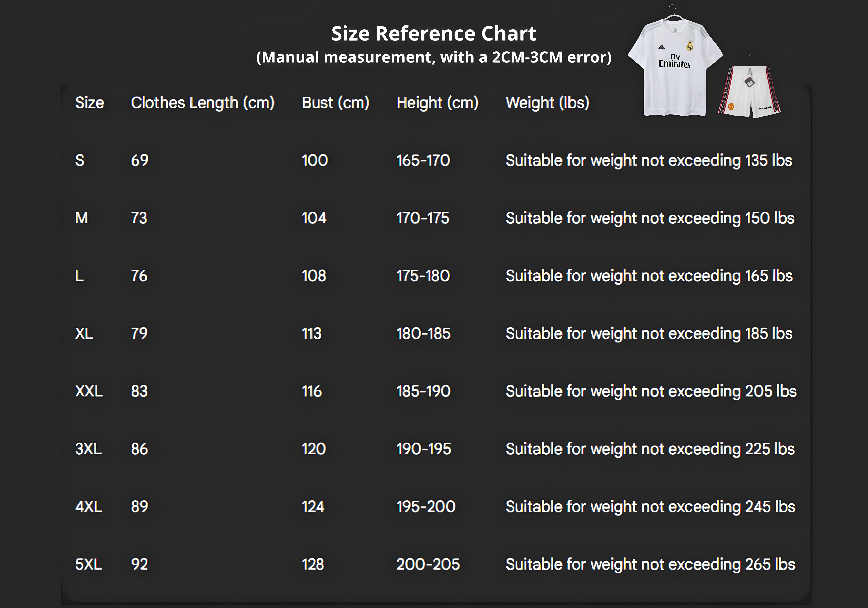Viewport: 868px width, 608px height.
Task: Click the bust value 113
Action: point(311,333)
